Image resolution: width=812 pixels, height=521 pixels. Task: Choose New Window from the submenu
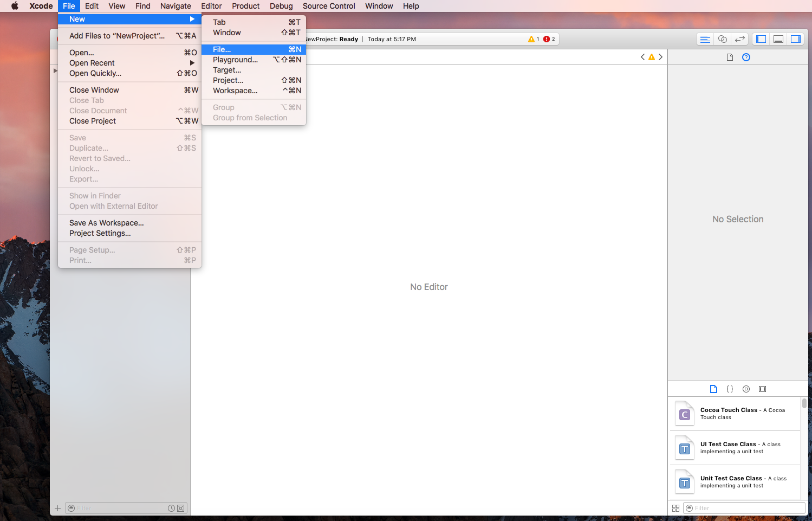click(x=254, y=33)
